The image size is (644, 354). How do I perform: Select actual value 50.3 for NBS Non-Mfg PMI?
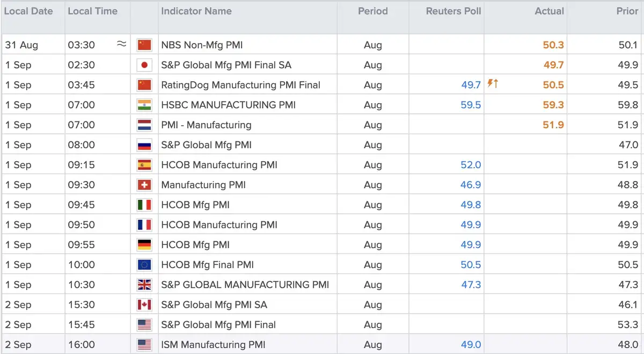(x=553, y=45)
